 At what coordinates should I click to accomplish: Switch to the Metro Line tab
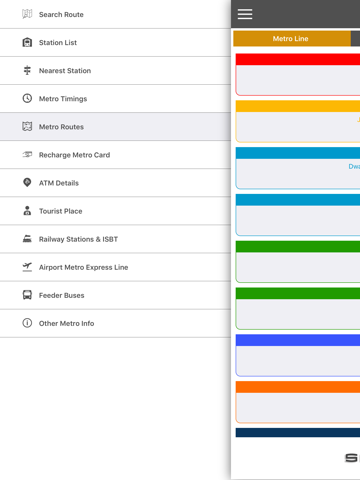coord(292,39)
